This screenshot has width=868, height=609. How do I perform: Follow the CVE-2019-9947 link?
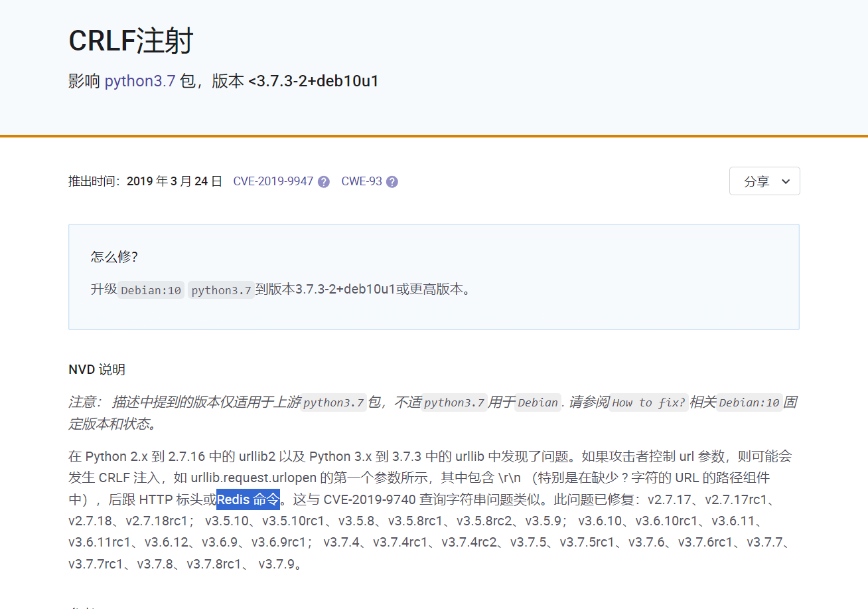click(273, 181)
